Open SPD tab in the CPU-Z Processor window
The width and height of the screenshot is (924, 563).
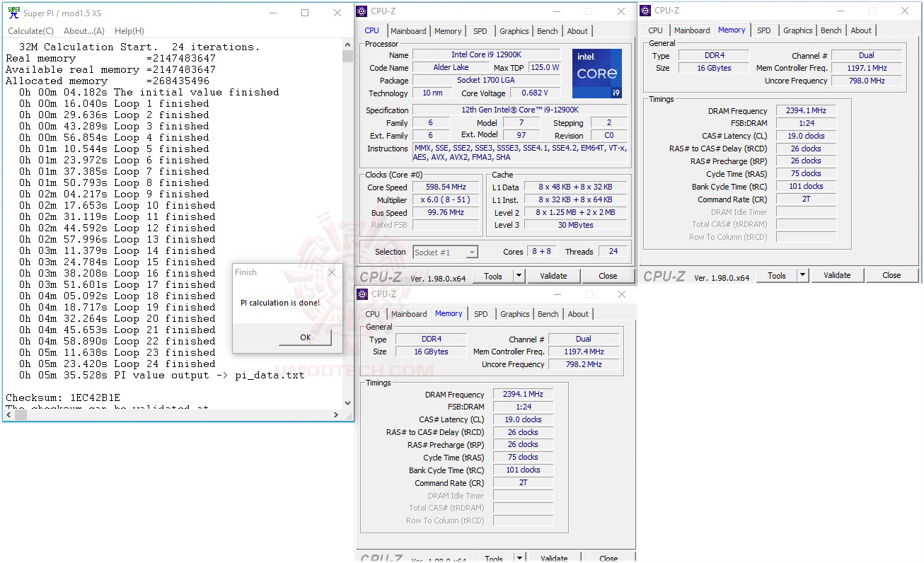tap(480, 31)
